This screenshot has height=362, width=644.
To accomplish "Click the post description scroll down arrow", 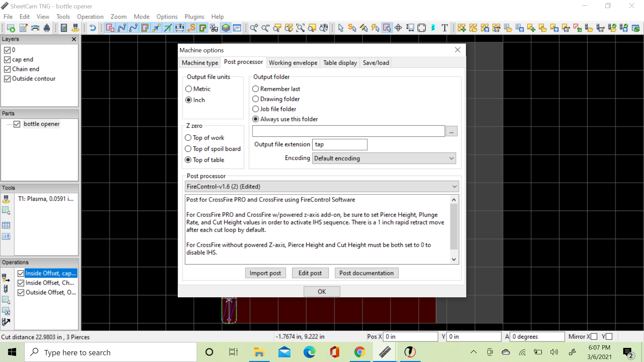I will coord(453,259).
